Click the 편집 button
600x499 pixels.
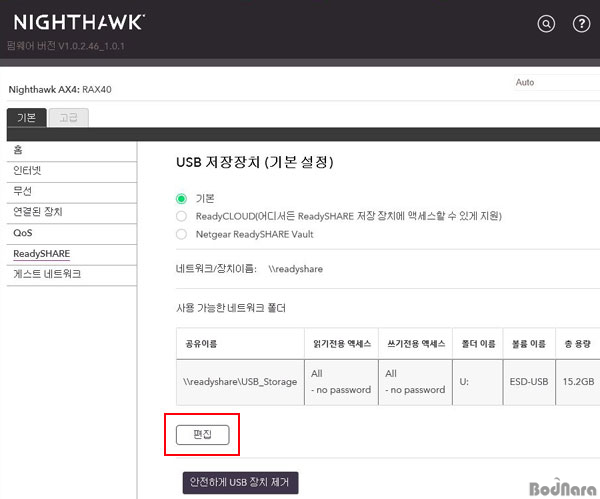coord(202,435)
